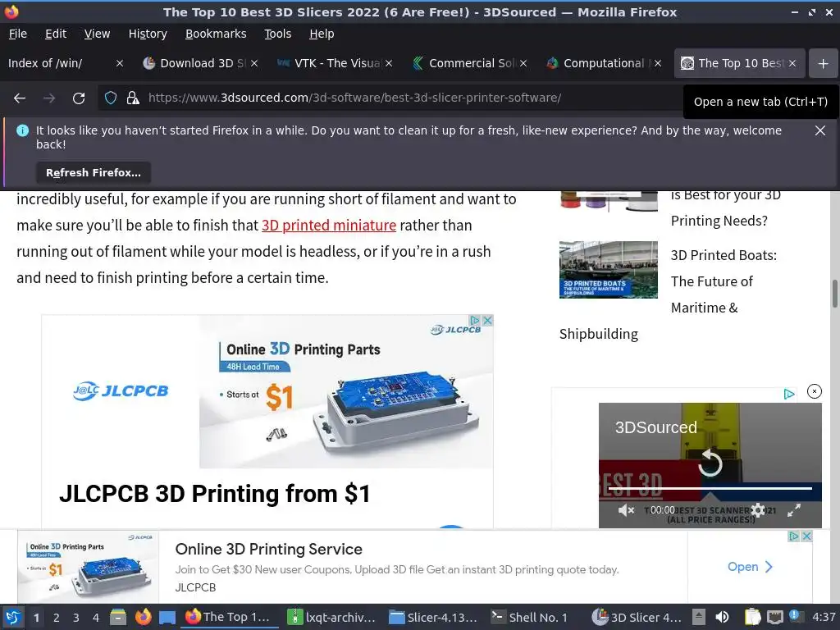Switch to lxqt-archiver taskbar window
The image size is (840, 630).
click(331, 618)
